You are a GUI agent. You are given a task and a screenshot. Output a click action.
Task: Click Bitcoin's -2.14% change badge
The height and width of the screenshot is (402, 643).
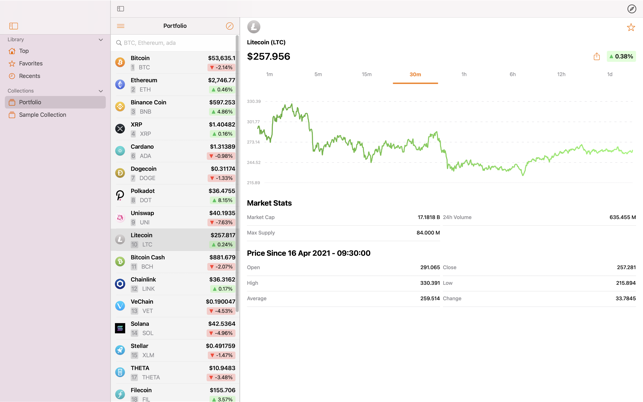pos(221,67)
